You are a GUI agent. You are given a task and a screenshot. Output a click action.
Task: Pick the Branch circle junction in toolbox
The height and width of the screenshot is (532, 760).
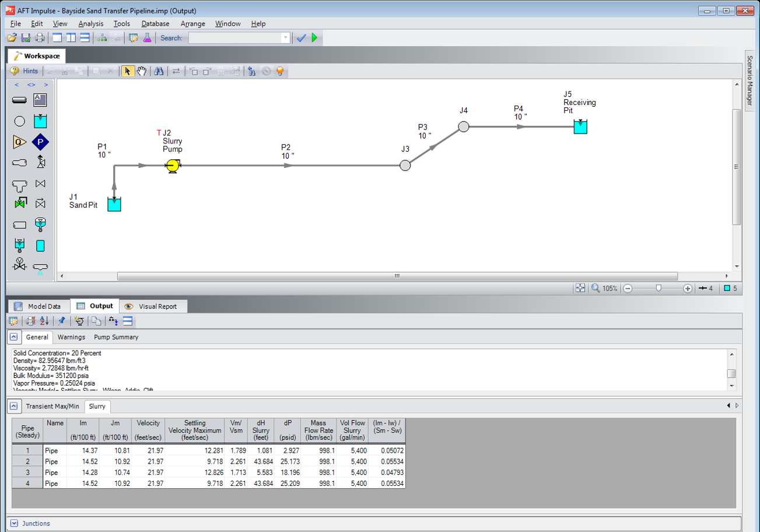tap(19, 121)
